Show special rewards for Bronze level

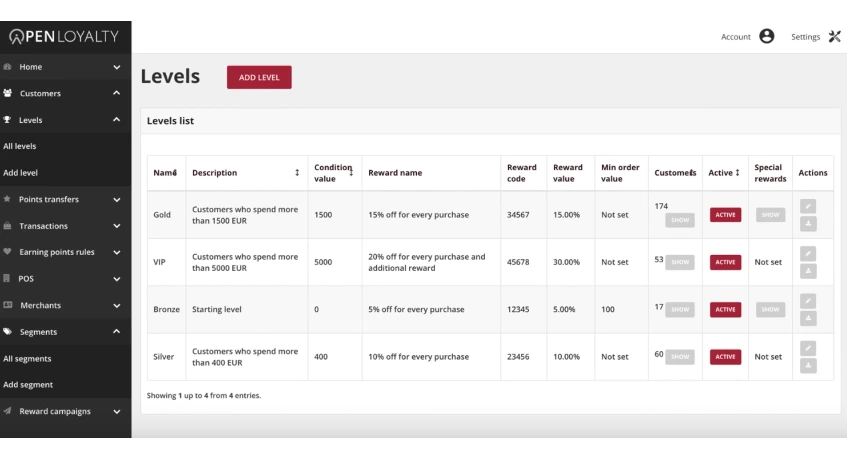[x=770, y=310]
